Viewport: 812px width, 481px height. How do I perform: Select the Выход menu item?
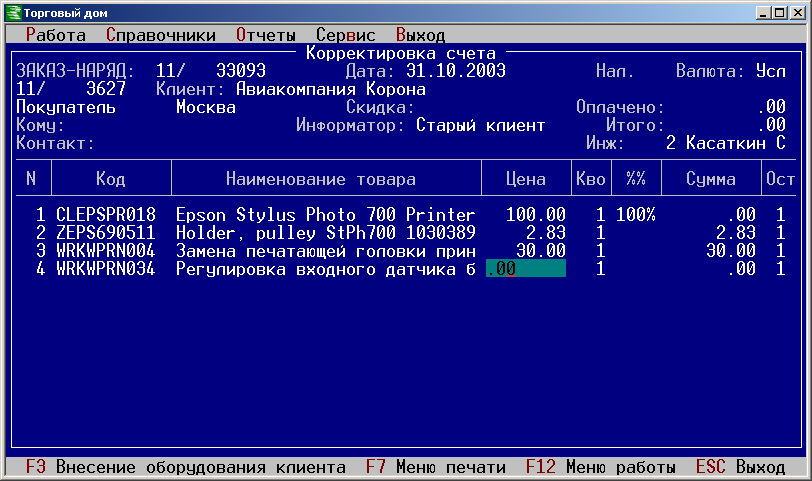420,35
